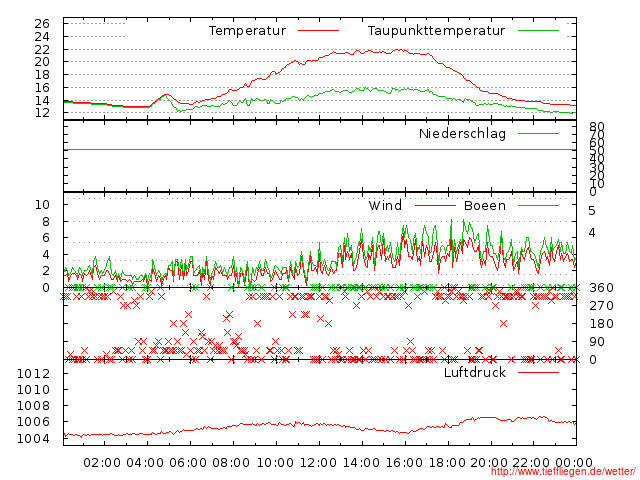Click the 22:00 time axis label
640x480 pixels.
(531, 463)
